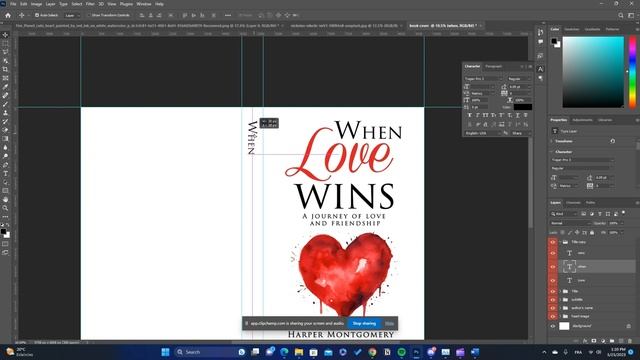Open font style Regular dropdown in Character panel
The height and width of the screenshot is (360, 640).
pyautogui.click(x=519, y=79)
